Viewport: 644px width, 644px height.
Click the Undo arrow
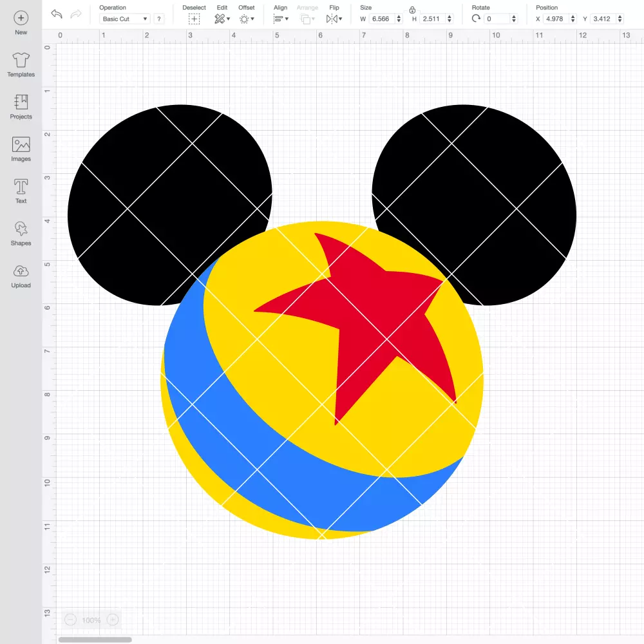pos(57,14)
